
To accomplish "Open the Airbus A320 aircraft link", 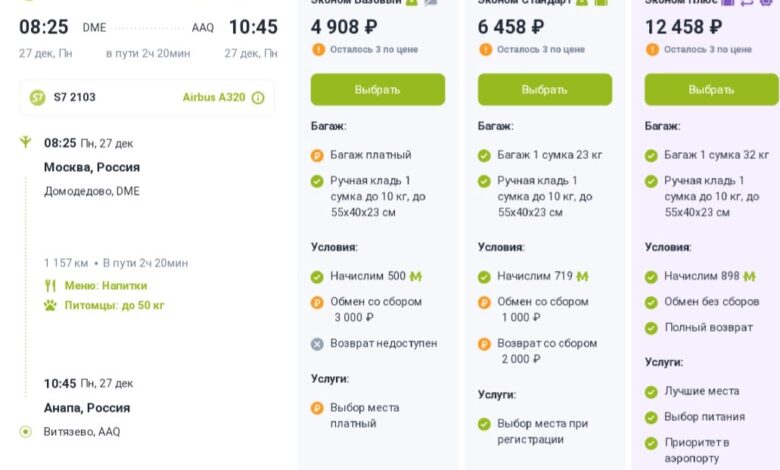I will (x=213, y=98).
